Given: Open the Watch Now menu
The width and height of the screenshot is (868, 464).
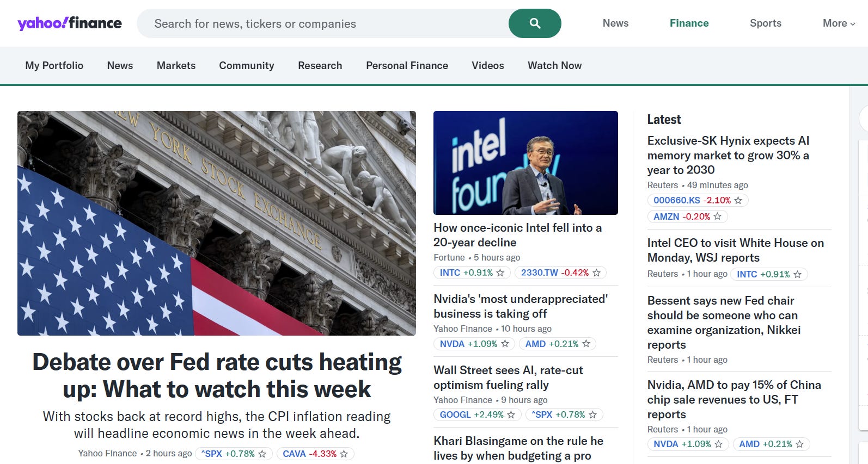Looking at the screenshot, I should pyautogui.click(x=554, y=65).
